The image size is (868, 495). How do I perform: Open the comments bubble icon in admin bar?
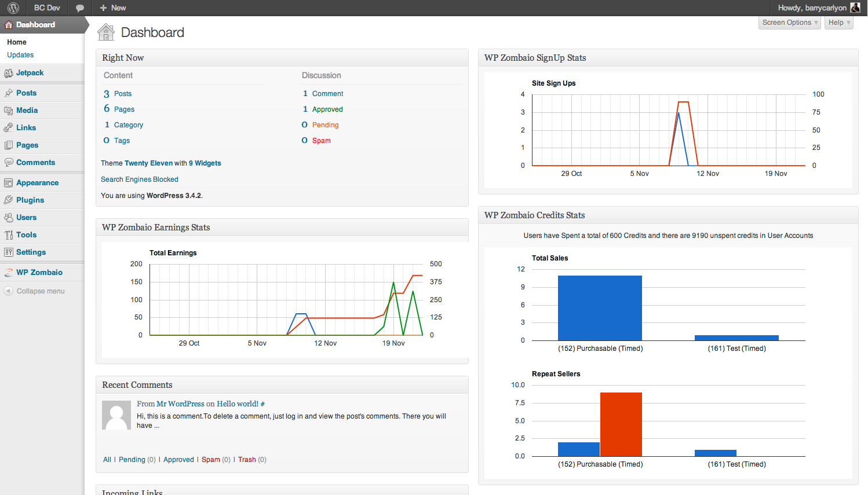click(80, 8)
